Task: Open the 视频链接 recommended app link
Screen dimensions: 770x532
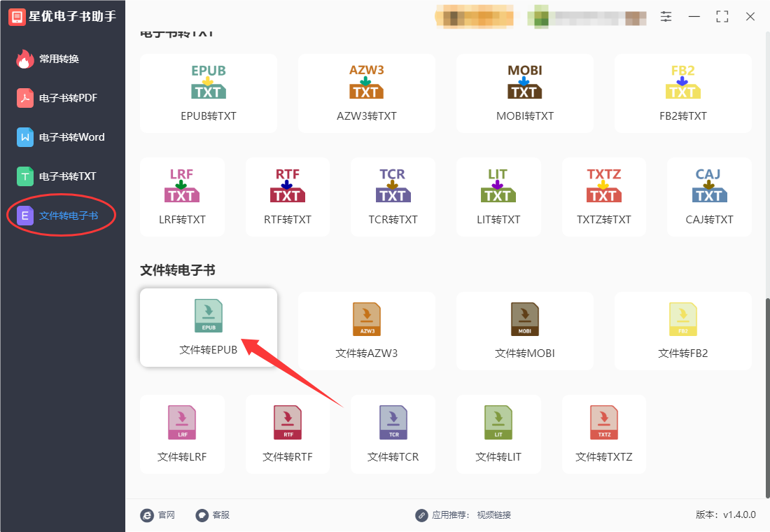Action: tap(493, 514)
